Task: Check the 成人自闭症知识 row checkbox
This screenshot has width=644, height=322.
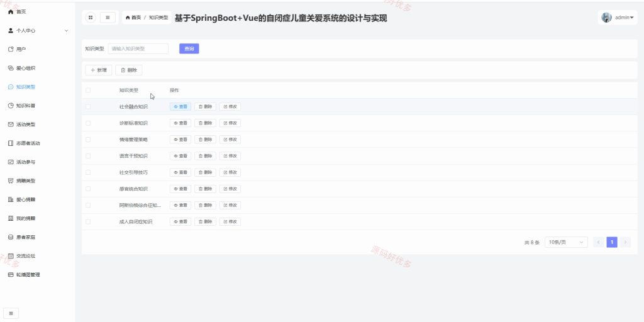Action: coord(88,222)
